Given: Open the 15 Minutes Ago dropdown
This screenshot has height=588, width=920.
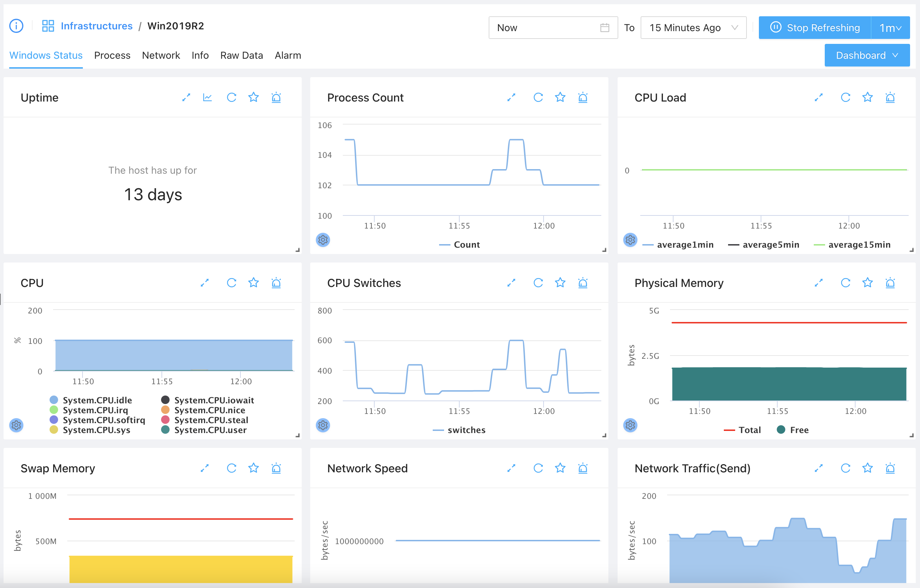Looking at the screenshot, I should [x=693, y=28].
